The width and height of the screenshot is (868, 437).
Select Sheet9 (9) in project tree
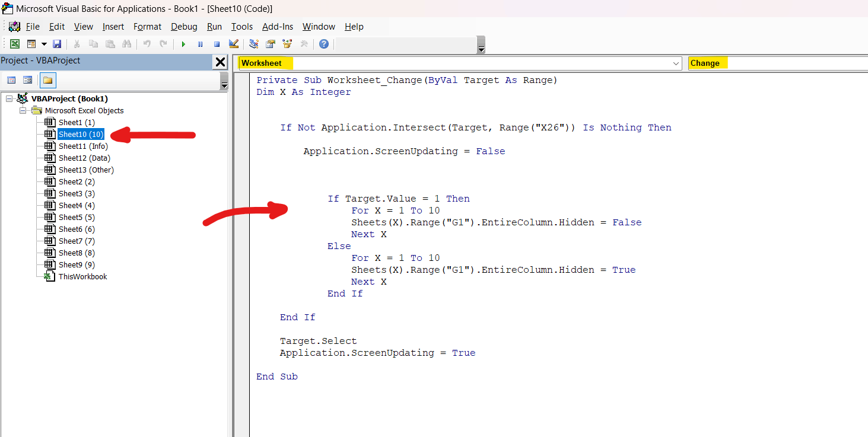pos(77,264)
